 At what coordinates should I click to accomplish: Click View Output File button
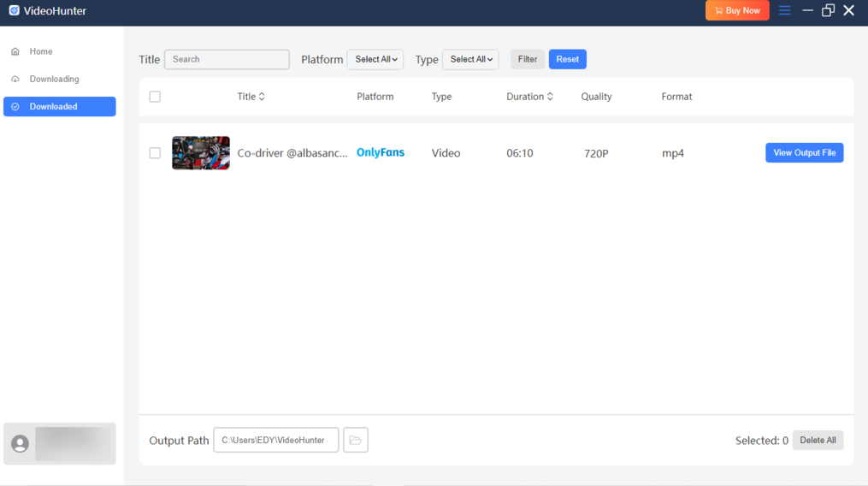tap(805, 153)
